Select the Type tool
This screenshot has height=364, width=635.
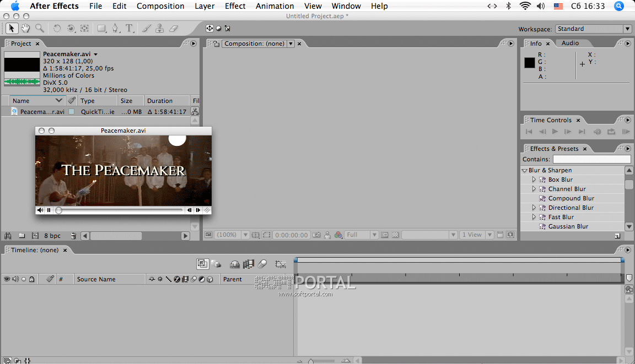point(129,28)
